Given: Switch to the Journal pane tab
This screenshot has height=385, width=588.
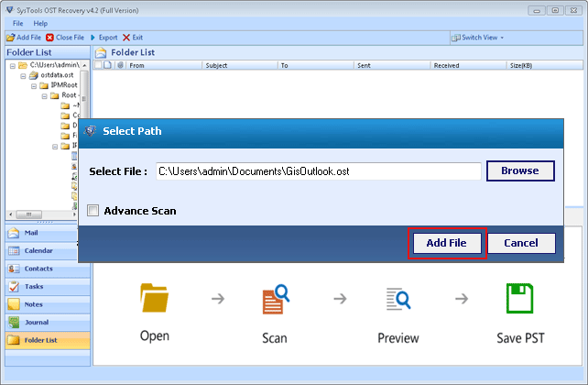Looking at the screenshot, I should [48, 322].
